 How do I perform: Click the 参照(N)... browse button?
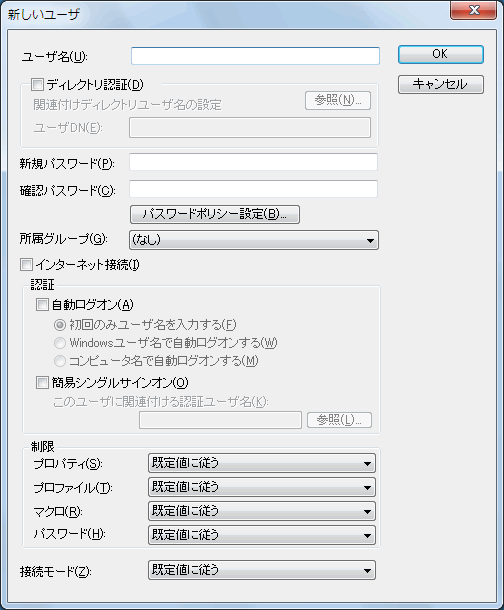[x=338, y=100]
